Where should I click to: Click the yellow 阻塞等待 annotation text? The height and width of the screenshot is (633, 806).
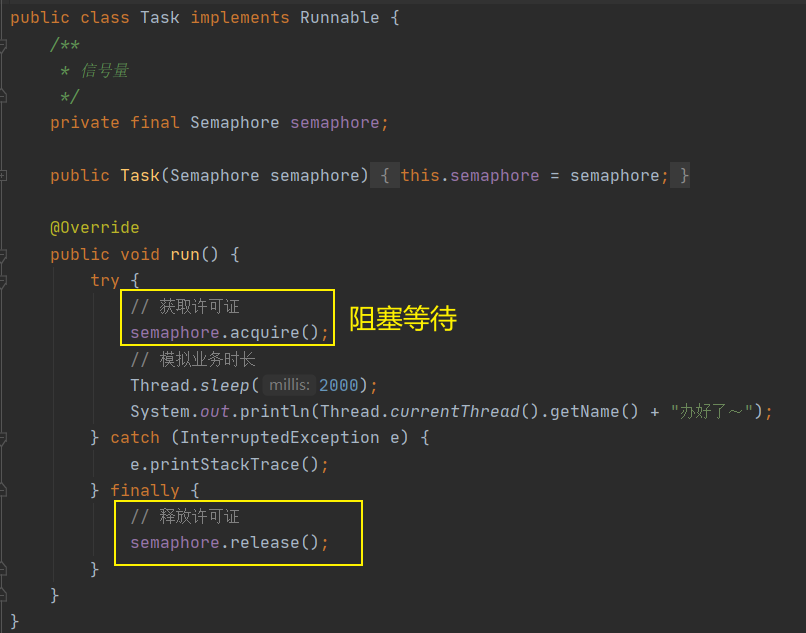coord(403,318)
